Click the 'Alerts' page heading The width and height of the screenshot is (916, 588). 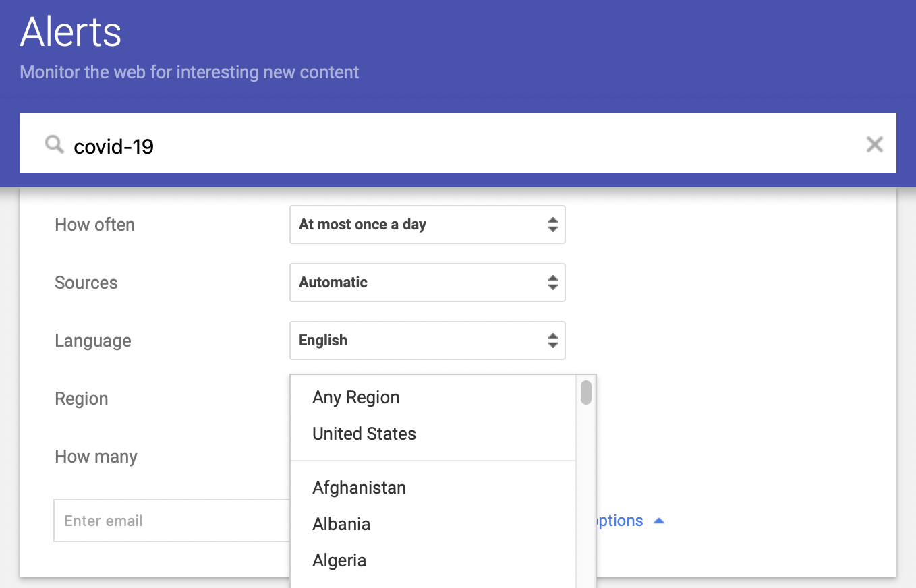click(x=71, y=32)
